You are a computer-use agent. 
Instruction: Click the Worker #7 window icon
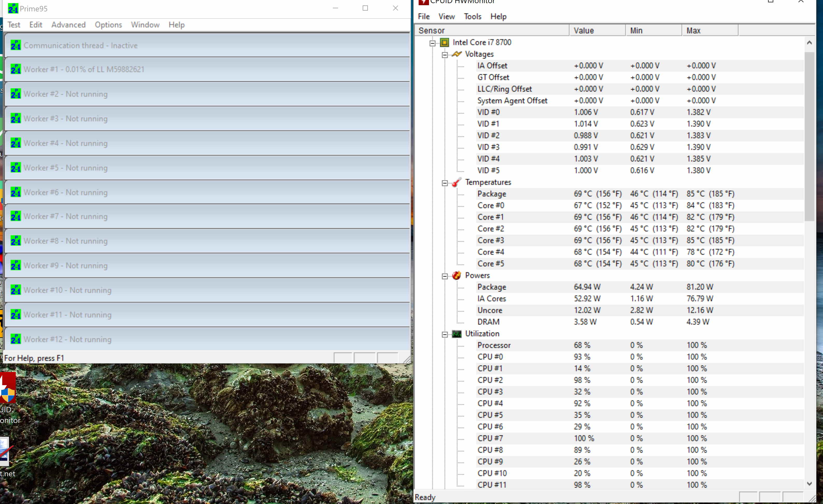[x=16, y=216]
